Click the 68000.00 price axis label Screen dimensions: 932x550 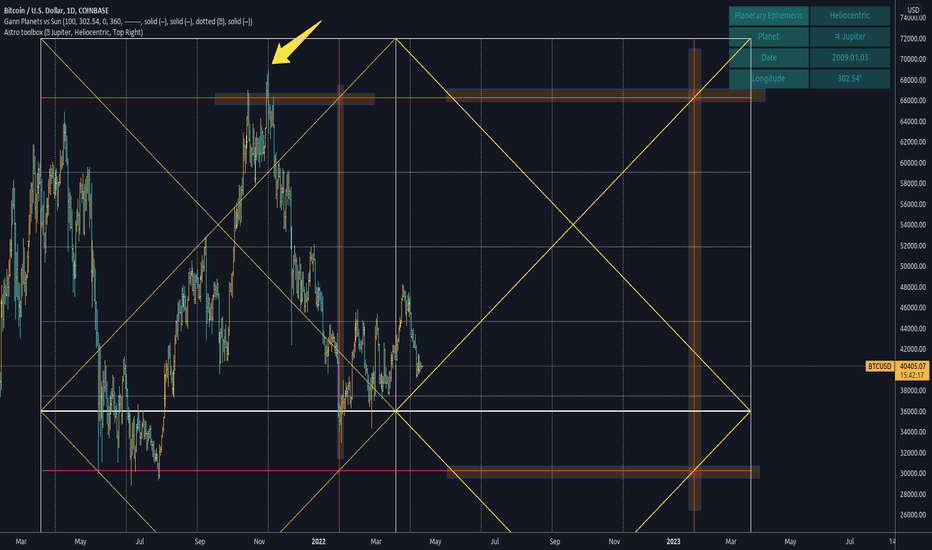913,80
